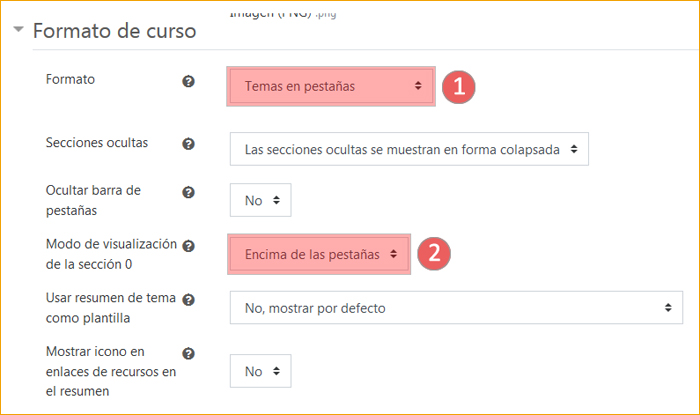Screen dimensions: 700x415
Task: Open the Temas en pestañas format dropdown
Action: click(x=333, y=87)
